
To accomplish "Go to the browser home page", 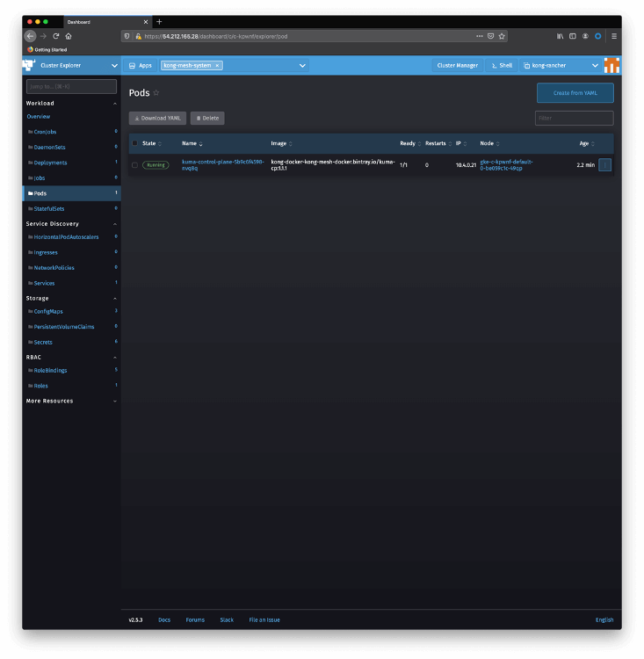I will pos(69,36).
